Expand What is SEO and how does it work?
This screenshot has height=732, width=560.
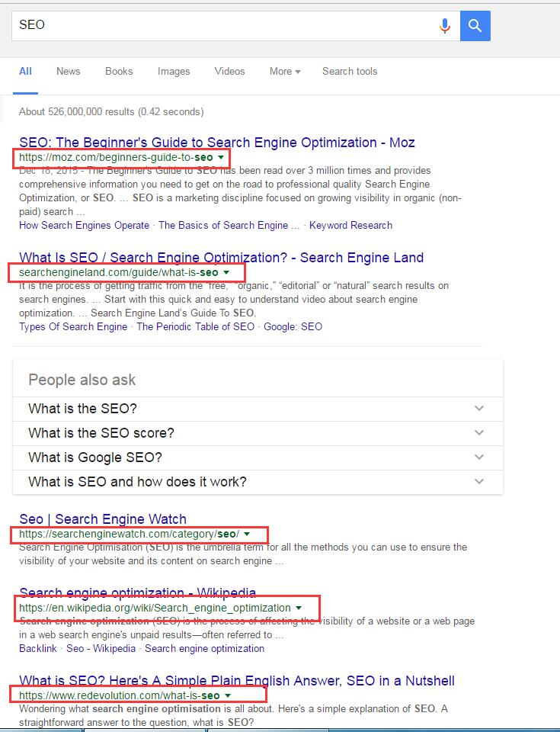258,482
